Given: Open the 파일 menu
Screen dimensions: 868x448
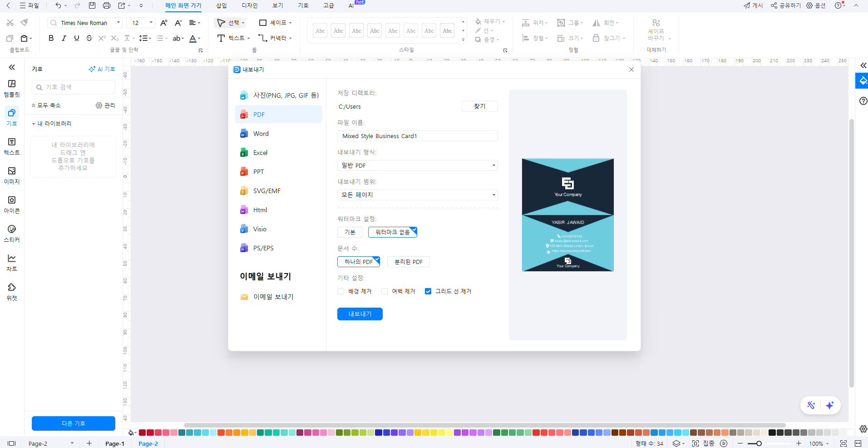Looking at the screenshot, I should click(x=30, y=5).
